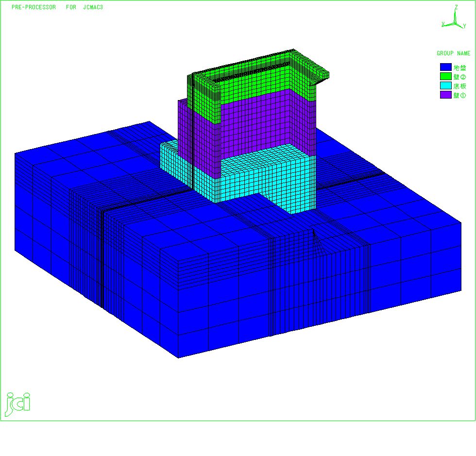Select the purple 壁① legend color swatch
This screenshot has height=456, width=476.
[x=446, y=95]
